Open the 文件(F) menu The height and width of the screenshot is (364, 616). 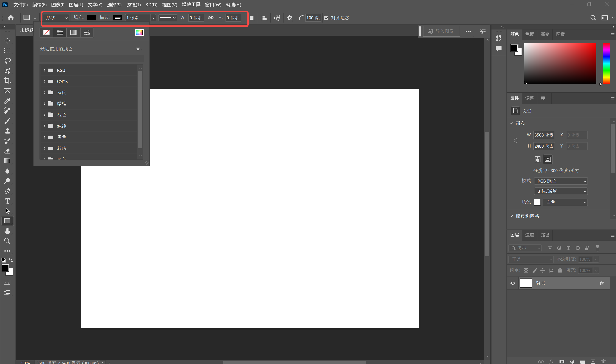point(20,5)
